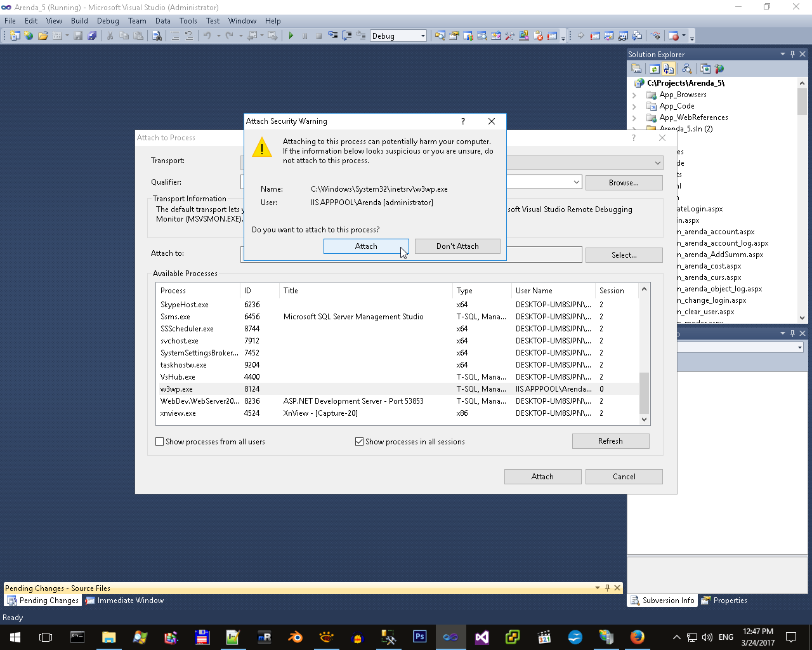Expand the App_Code folder in Solution Explorer
This screenshot has height=650, width=812.
point(634,107)
